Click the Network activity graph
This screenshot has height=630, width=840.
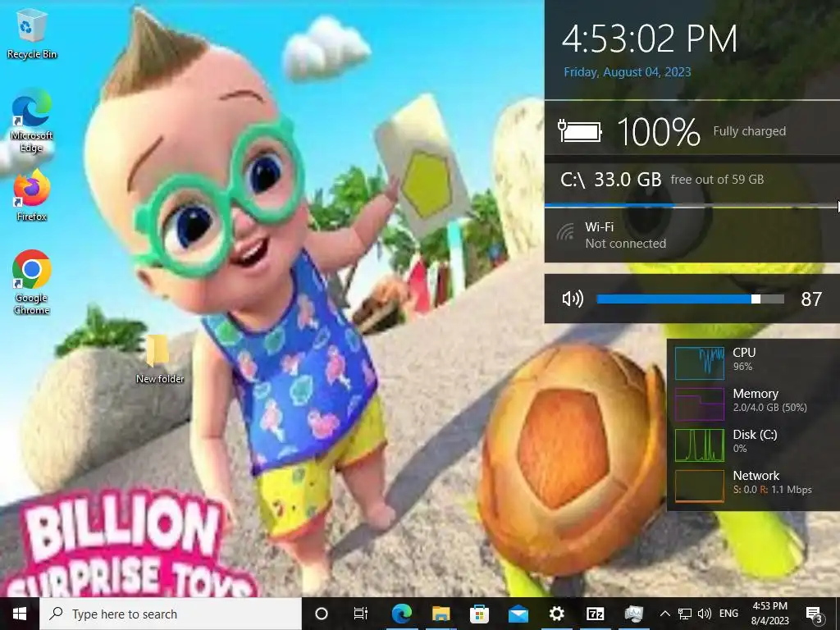coord(699,486)
